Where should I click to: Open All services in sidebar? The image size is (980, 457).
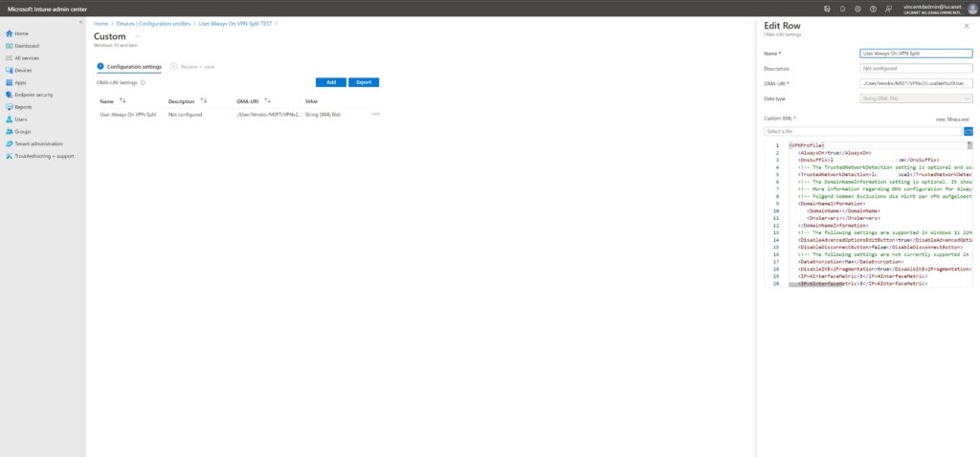pos(27,58)
